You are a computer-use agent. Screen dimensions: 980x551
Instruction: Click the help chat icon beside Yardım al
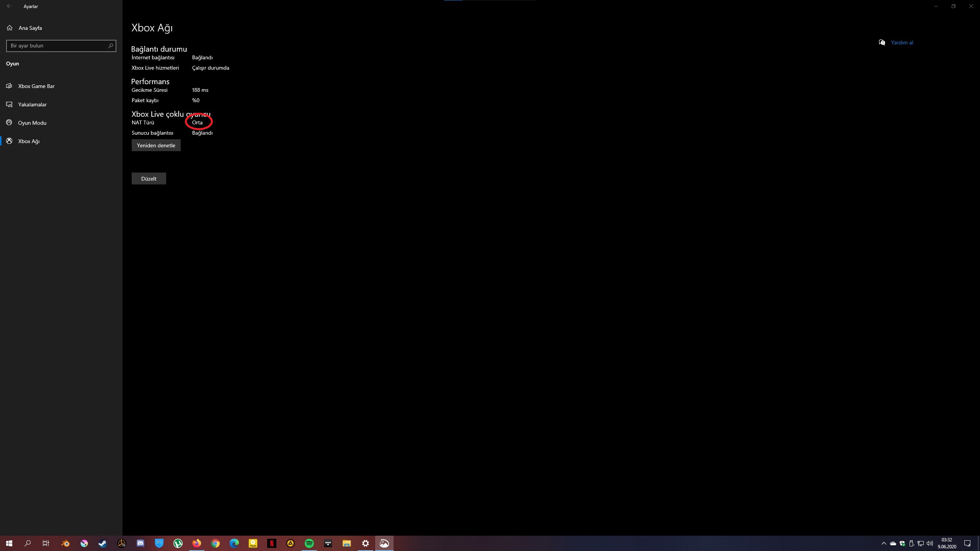pyautogui.click(x=882, y=42)
